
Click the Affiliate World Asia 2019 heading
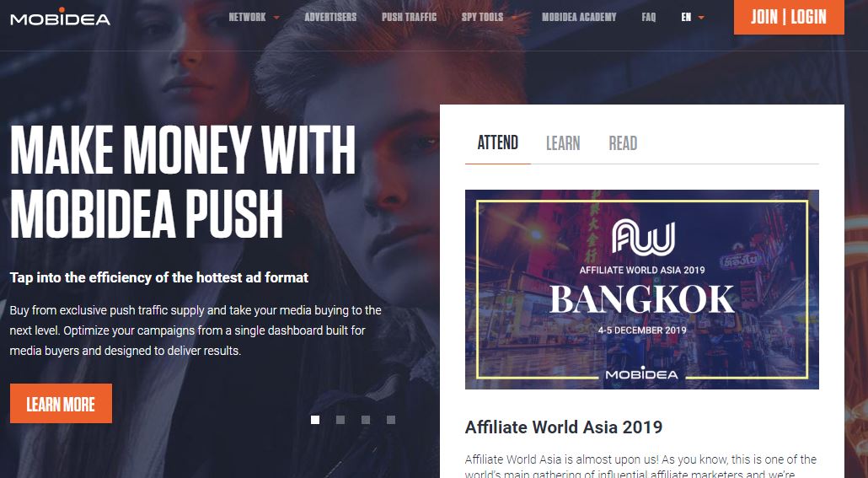[x=564, y=427]
